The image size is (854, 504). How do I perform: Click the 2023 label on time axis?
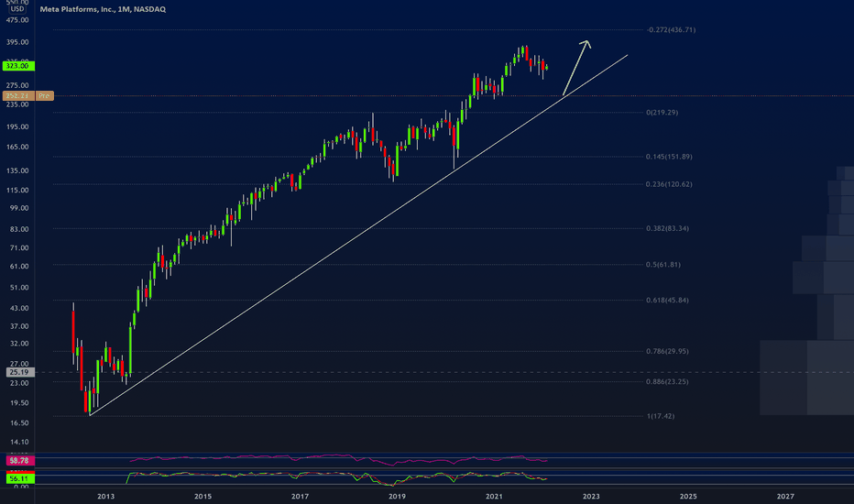[591, 497]
